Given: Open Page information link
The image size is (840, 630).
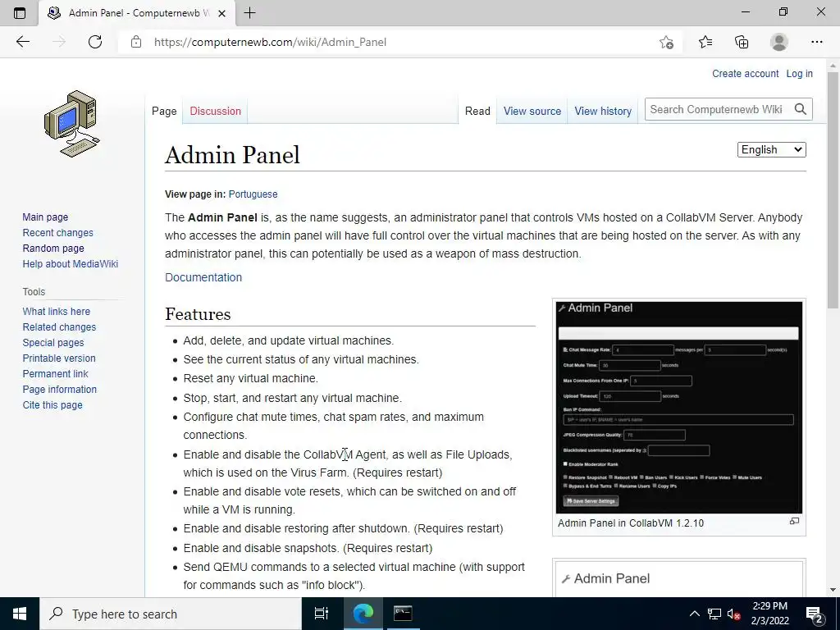Looking at the screenshot, I should [59, 389].
